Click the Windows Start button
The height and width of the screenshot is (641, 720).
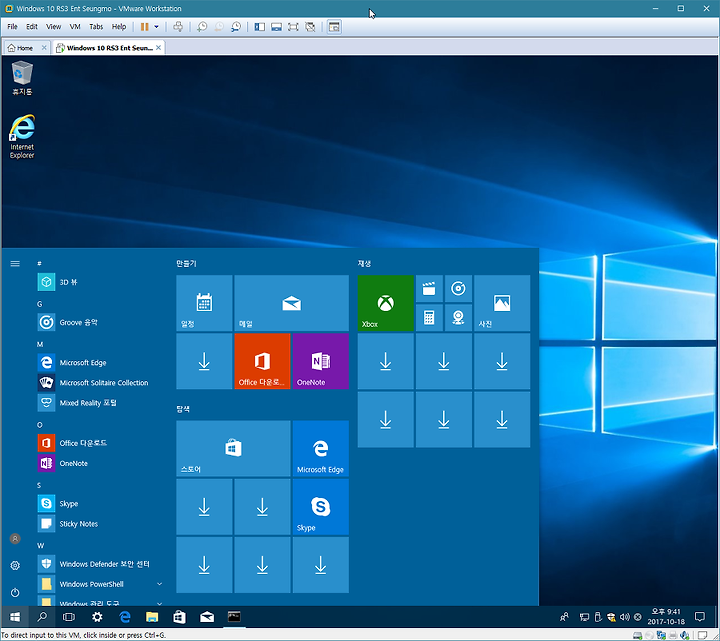(15, 617)
